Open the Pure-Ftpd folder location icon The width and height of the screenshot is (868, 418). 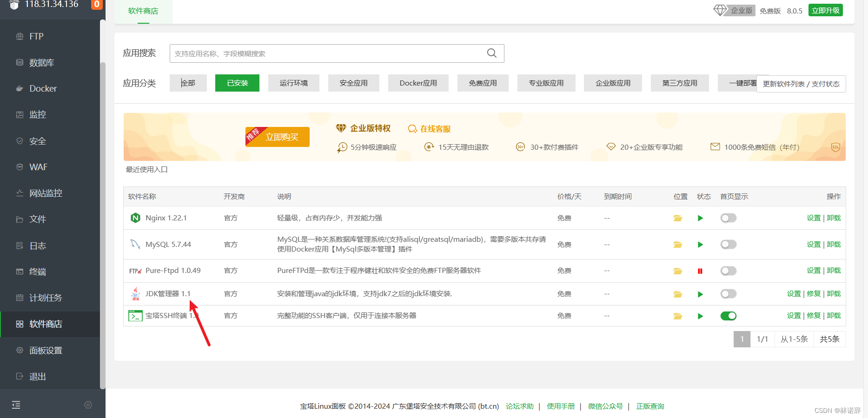pyautogui.click(x=678, y=271)
